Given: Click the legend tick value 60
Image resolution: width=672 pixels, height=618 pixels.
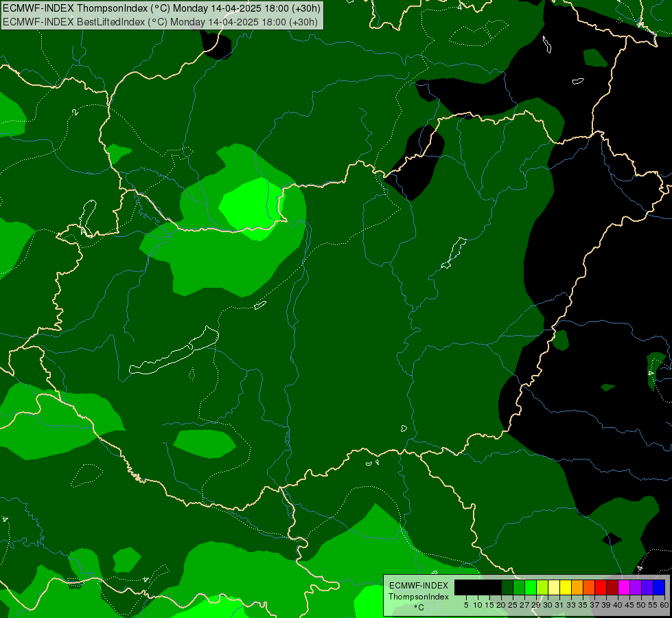Looking at the screenshot, I should pos(664,605).
